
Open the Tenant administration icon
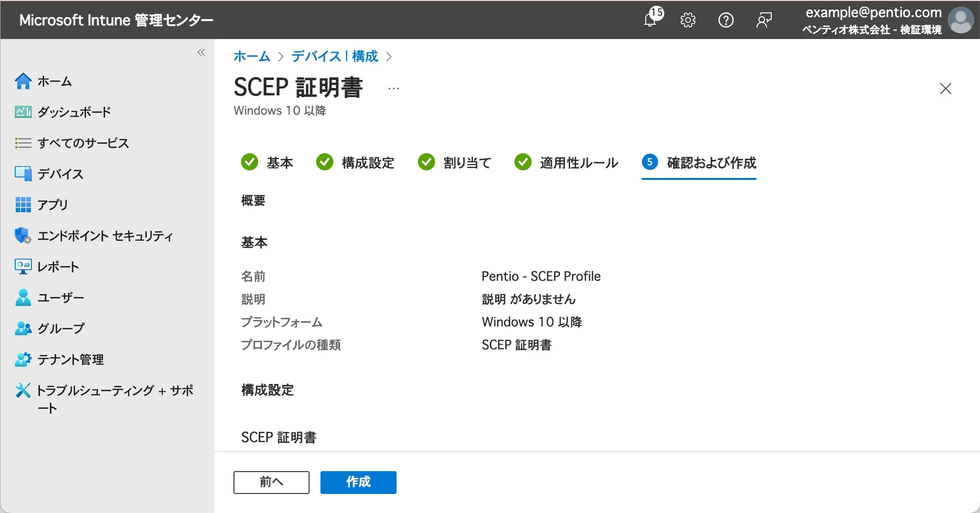tap(23, 359)
